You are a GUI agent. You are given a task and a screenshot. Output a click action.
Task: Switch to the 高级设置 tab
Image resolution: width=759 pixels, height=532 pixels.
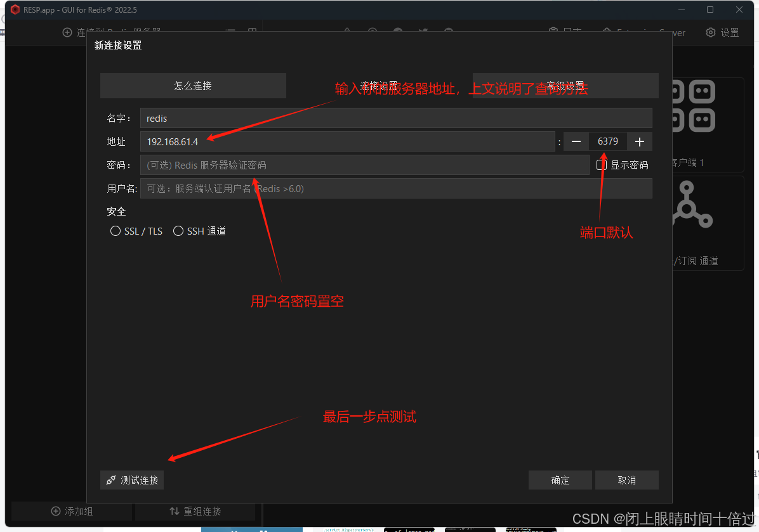565,86
